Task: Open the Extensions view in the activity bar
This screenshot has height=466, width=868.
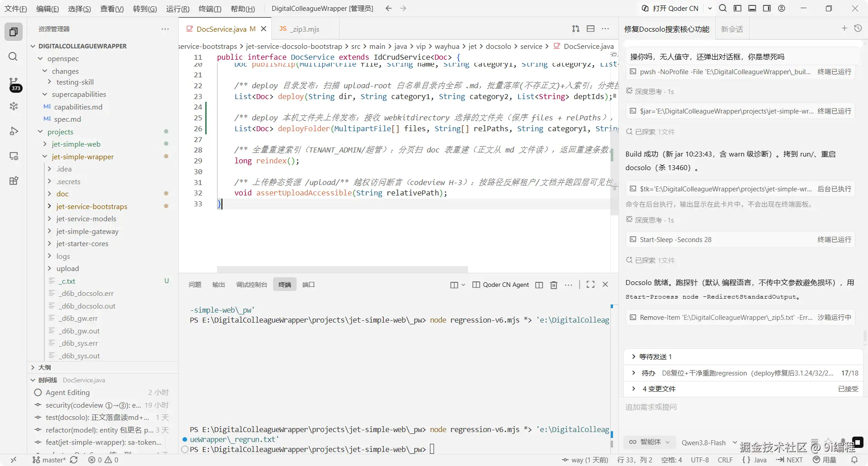Action: [x=14, y=181]
